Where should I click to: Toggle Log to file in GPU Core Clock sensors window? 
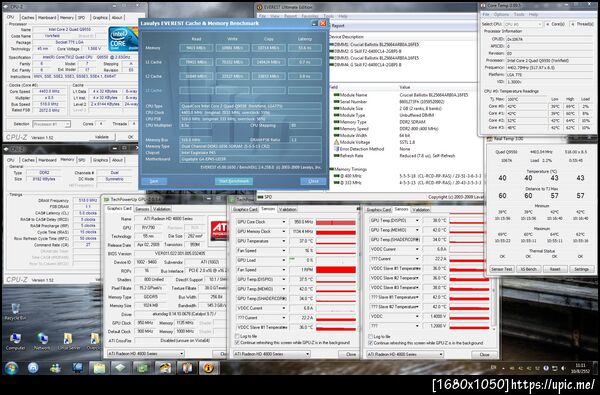point(237,336)
